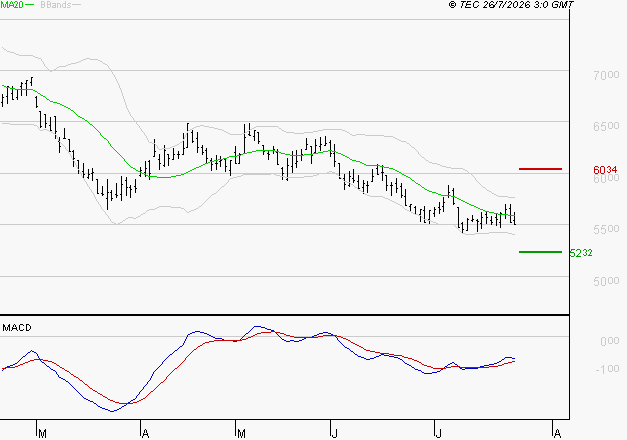Image resolution: width=627 pixels, height=440 pixels.
Task: Click the MACD 000 axis label
Action: [609, 341]
